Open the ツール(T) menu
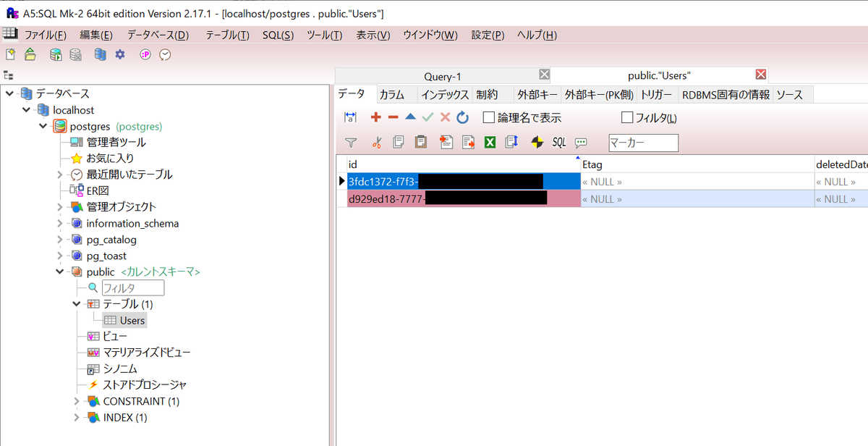868x446 pixels. pyautogui.click(x=325, y=35)
